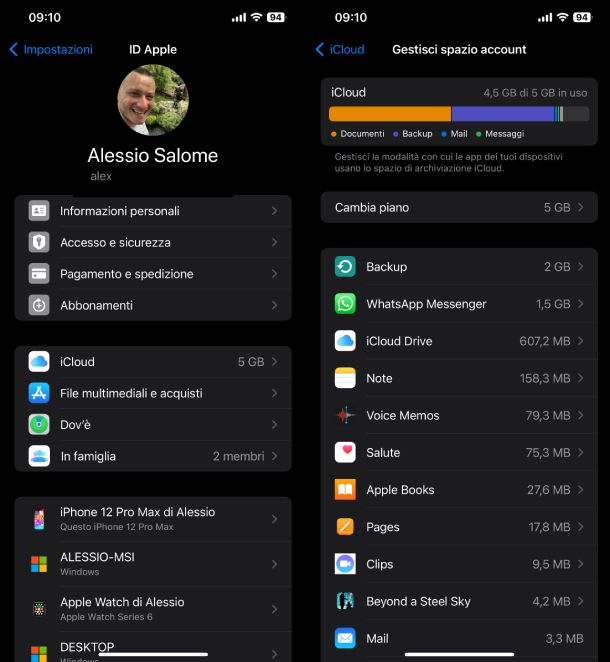Tap the Note app icon
The image size is (610, 662).
[345, 378]
